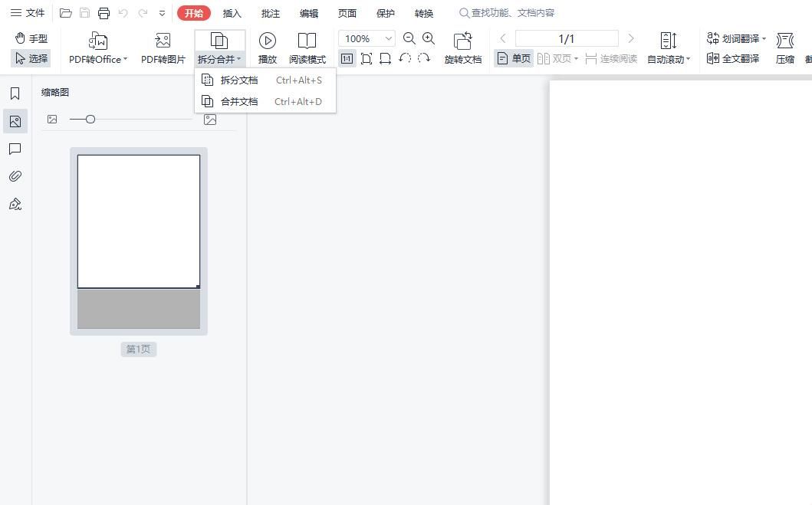The image size is (812, 505).
Task: Open the 100% zoom level dropdown
Action: point(389,38)
